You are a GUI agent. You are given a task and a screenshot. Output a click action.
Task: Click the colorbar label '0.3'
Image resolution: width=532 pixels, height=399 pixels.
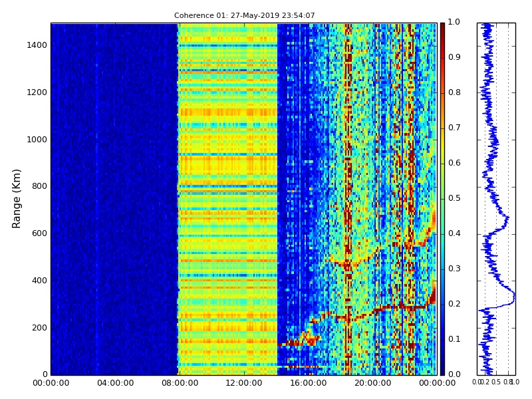pyautogui.click(x=454, y=269)
